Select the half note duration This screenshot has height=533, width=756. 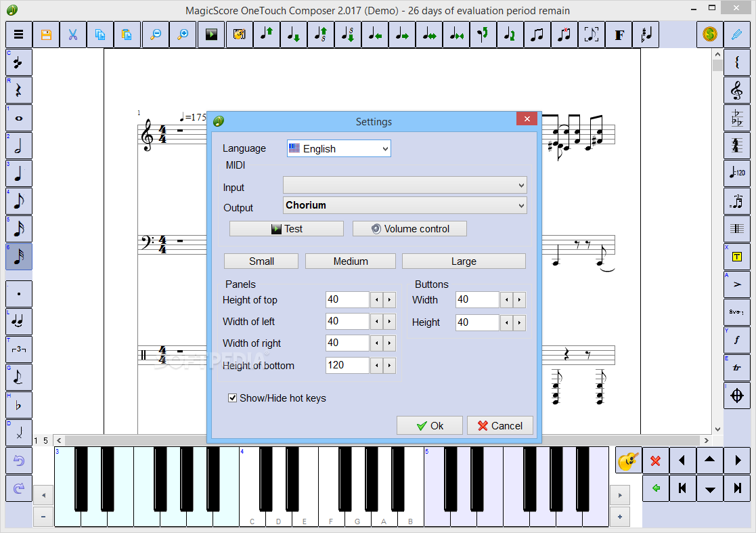(x=19, y=146)
